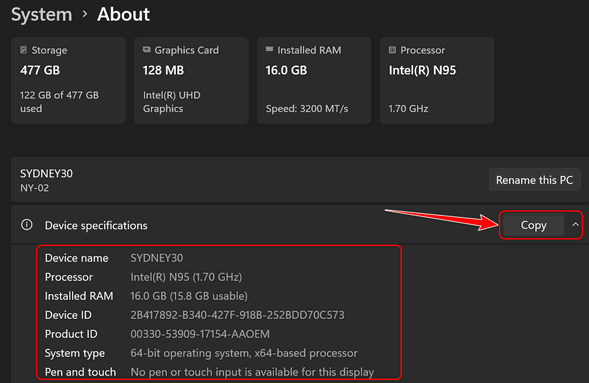Click the About breadcrumb title
The height and width of the screenshot is (383, 589).
[124, 14]
